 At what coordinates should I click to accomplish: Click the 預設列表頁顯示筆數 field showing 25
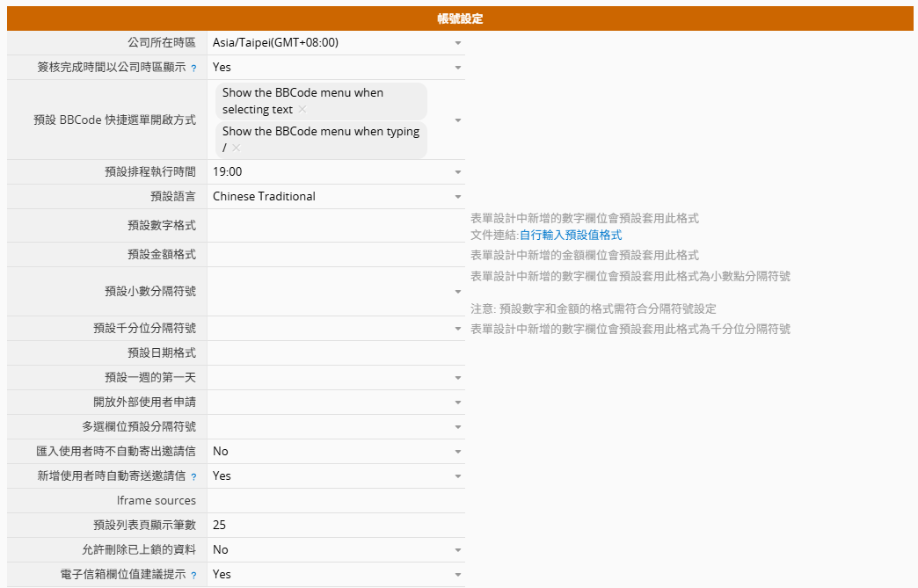(336, 526)
